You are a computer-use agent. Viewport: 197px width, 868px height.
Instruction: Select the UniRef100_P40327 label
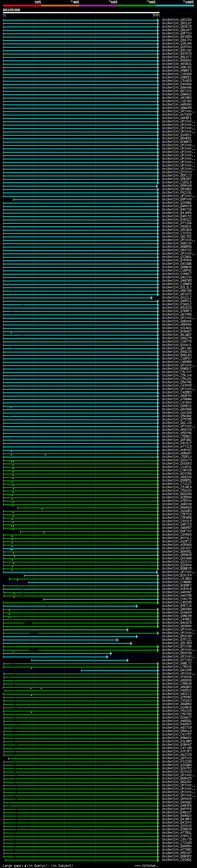point(176,443)
